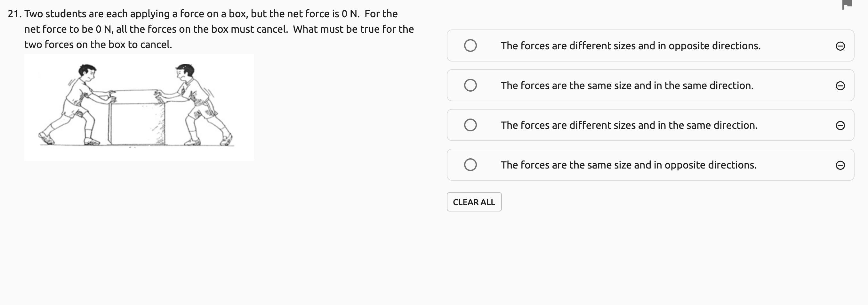Click answer text 'same size and in opposite directions'
This screenshot has width=868, height=305.
click(628, 165)
